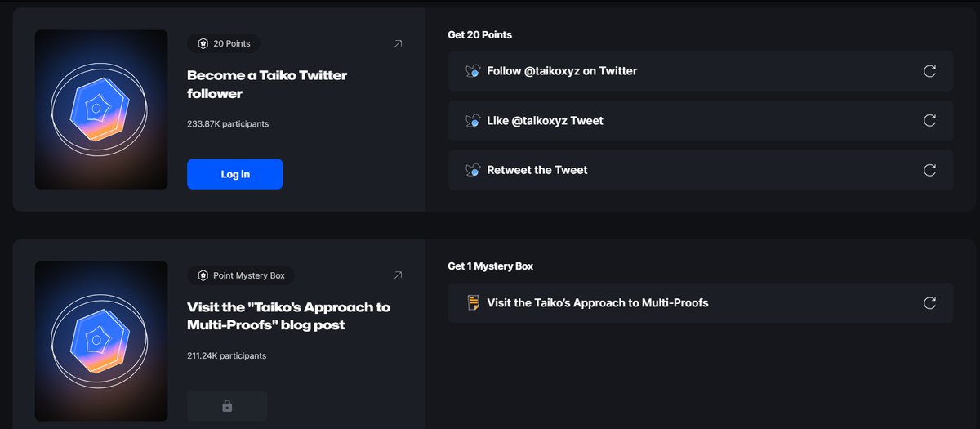Click the Get 1 Mystery Box heading

pyautogui.click(x=491, y=266)
